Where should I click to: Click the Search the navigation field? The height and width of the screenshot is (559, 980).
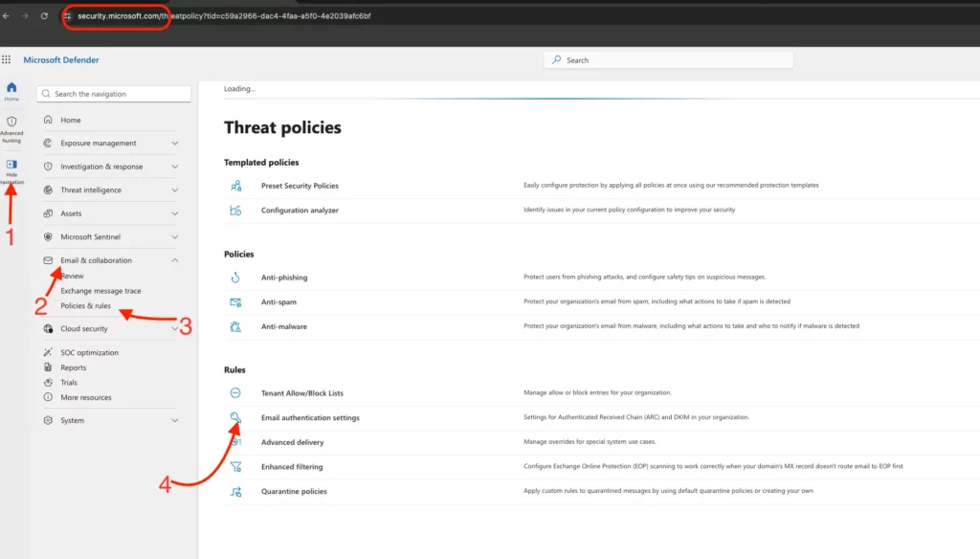click(114, 94)
